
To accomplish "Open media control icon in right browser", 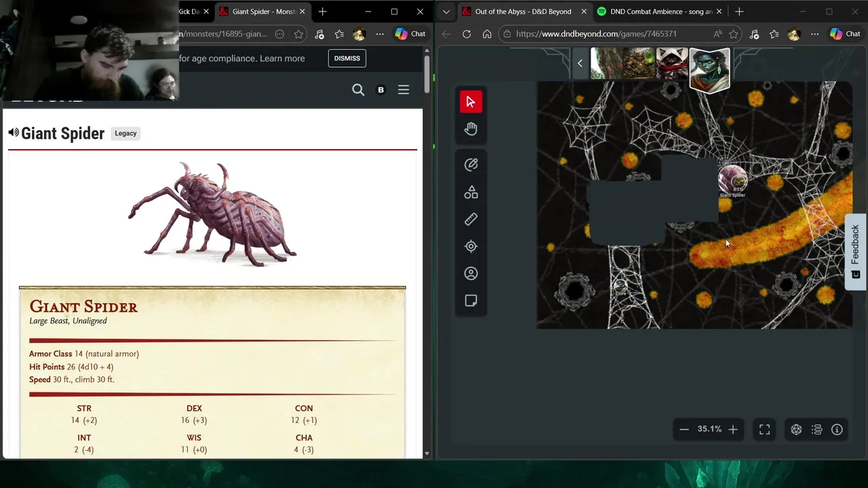I will click(x=754, y=34).
